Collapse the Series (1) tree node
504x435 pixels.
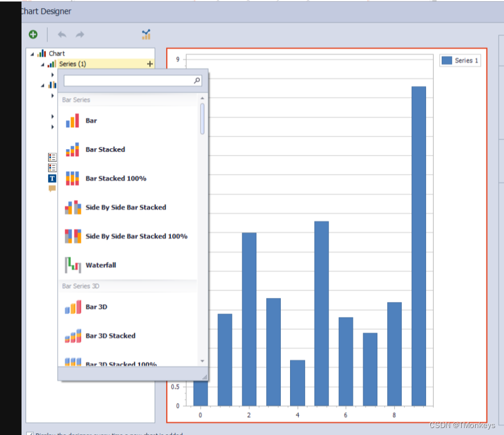pos(42,64)
